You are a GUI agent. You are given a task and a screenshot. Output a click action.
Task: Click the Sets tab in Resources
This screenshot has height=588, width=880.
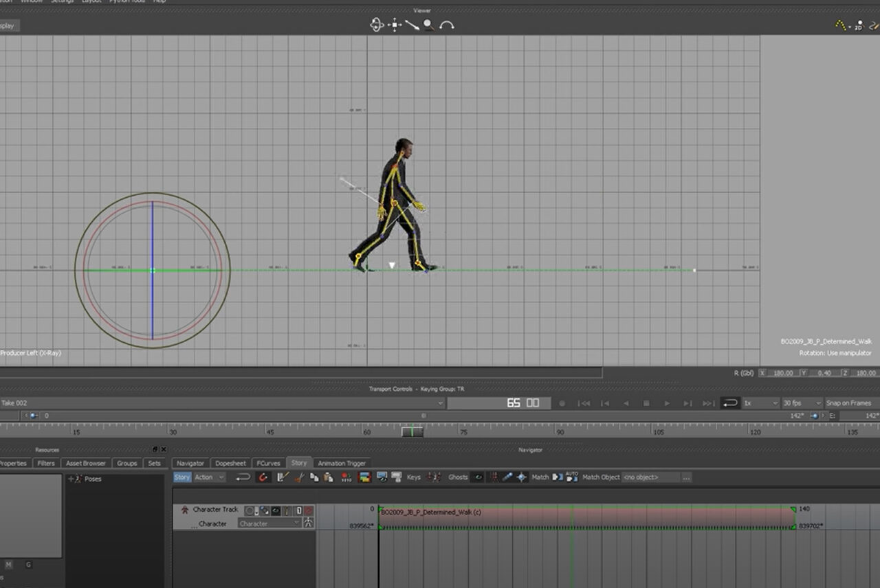155,464
